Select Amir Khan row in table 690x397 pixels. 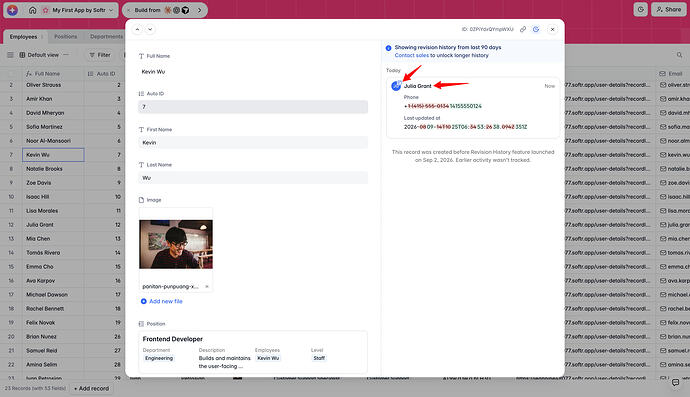tap(39, 99)
